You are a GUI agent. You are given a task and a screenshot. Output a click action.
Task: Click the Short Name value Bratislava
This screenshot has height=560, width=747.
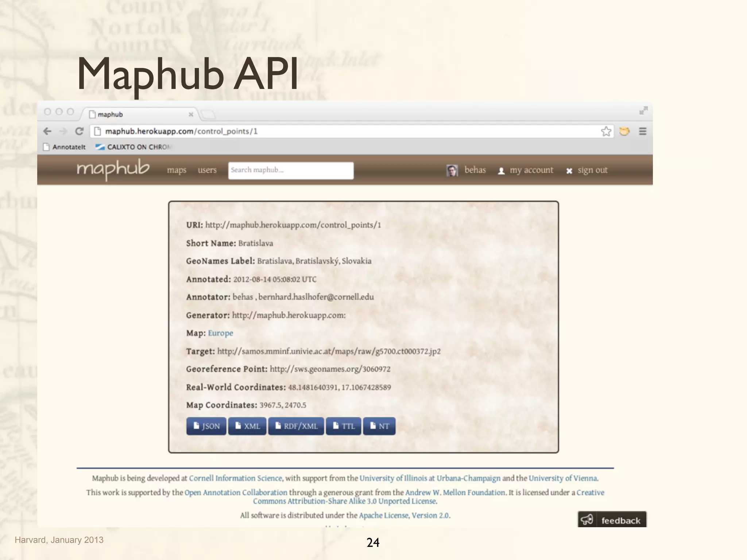[x=256, y=243]
